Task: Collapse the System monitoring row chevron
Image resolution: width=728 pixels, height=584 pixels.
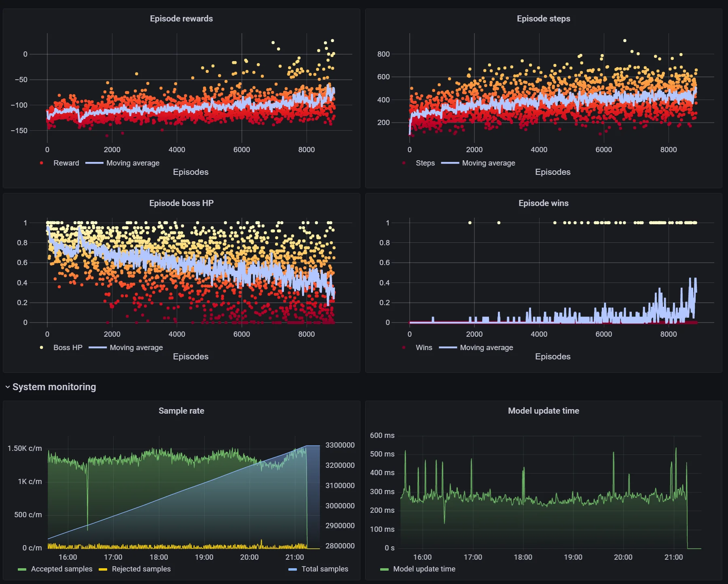Action: [x=7, y=387]
